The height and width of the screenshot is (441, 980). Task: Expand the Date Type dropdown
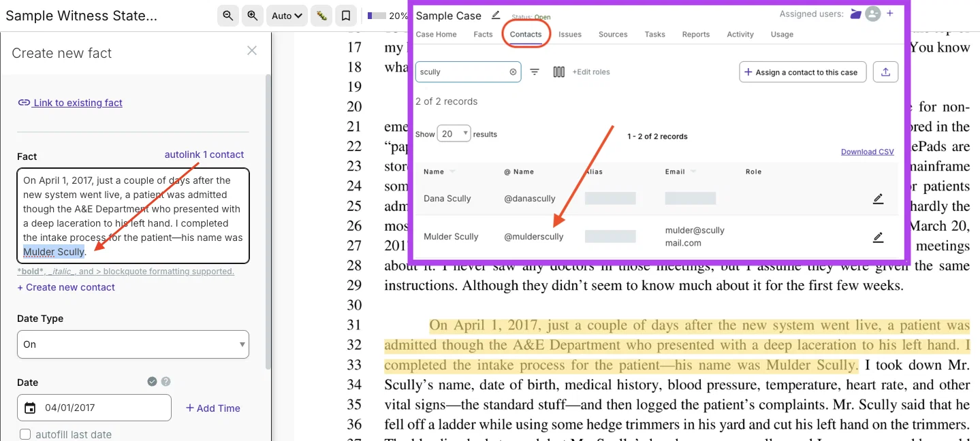coord(133,344)
